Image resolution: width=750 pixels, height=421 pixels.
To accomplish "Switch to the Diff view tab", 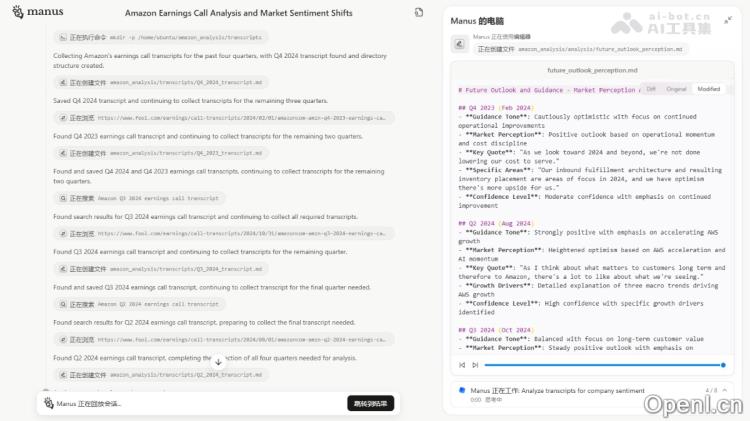I will tap(651, 89).
